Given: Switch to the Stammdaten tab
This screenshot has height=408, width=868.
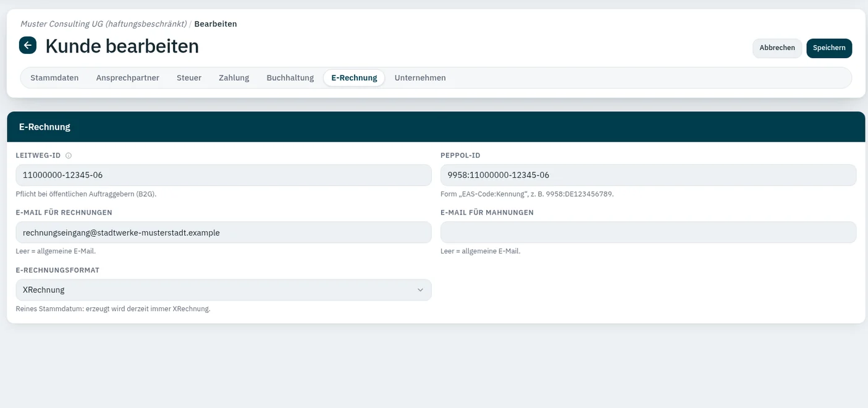Looking at the screenshot, I should tap(54, 78).
